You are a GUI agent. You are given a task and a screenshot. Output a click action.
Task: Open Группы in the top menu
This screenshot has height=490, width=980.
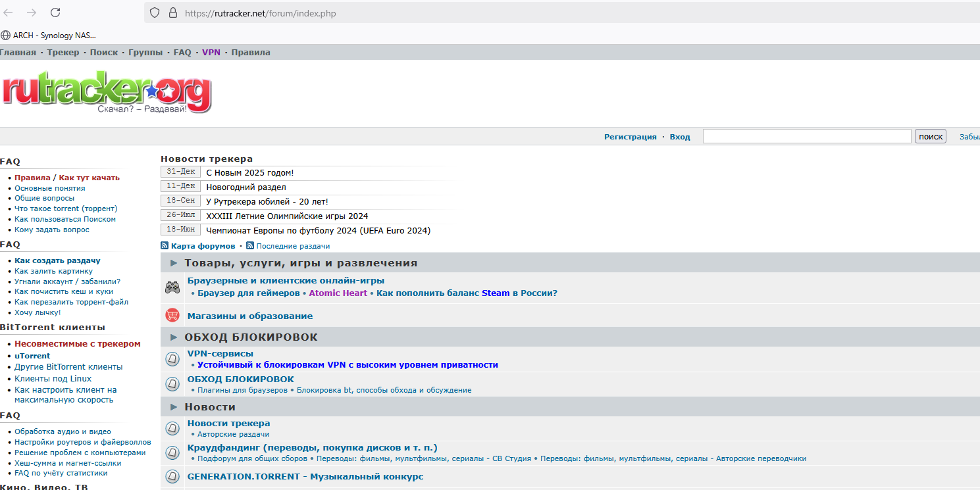click(x=145, y=53)
